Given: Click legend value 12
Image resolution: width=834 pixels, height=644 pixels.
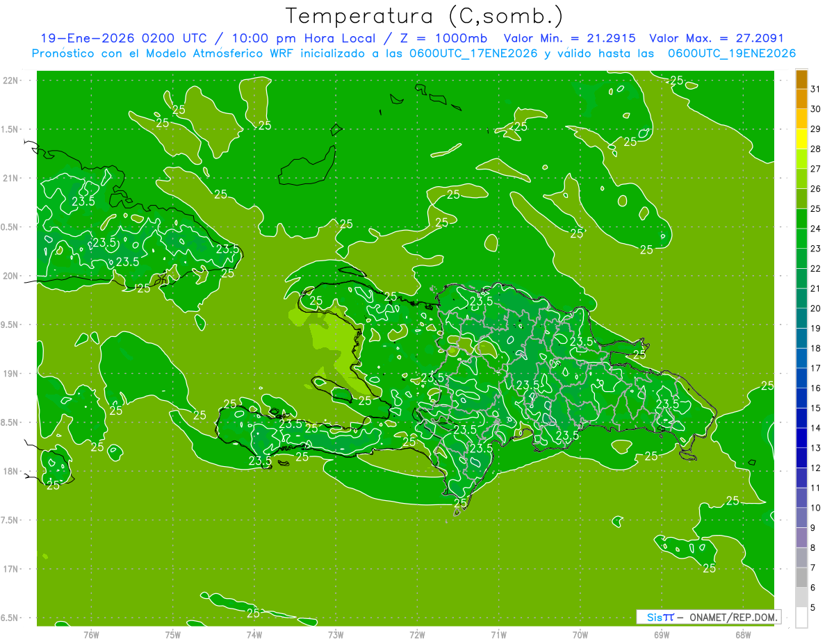Looking at the screenshot, I should [816, 468].
